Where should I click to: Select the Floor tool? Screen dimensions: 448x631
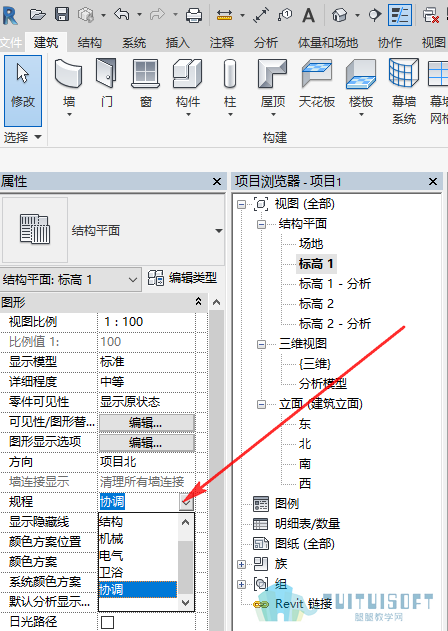click(361, 84)
